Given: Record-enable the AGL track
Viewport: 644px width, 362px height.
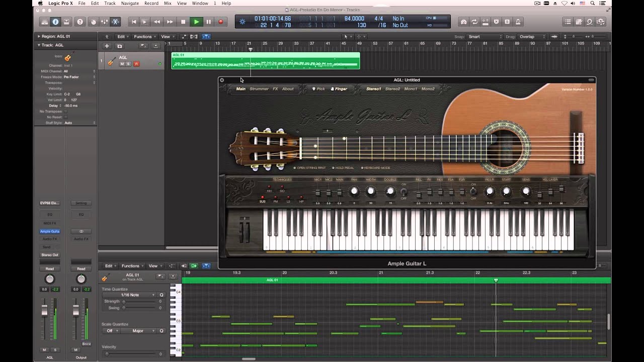Looking at the screenshot, I should point(136,64).
